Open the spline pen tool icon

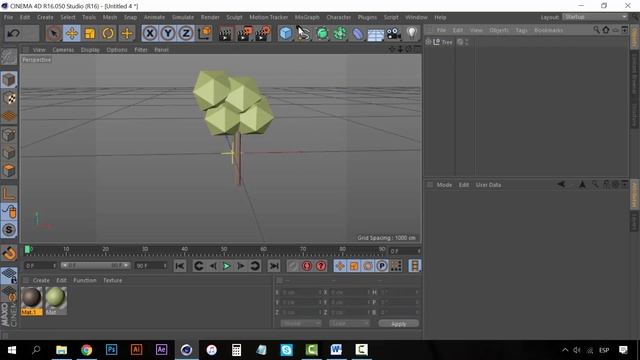coord(303,33)
